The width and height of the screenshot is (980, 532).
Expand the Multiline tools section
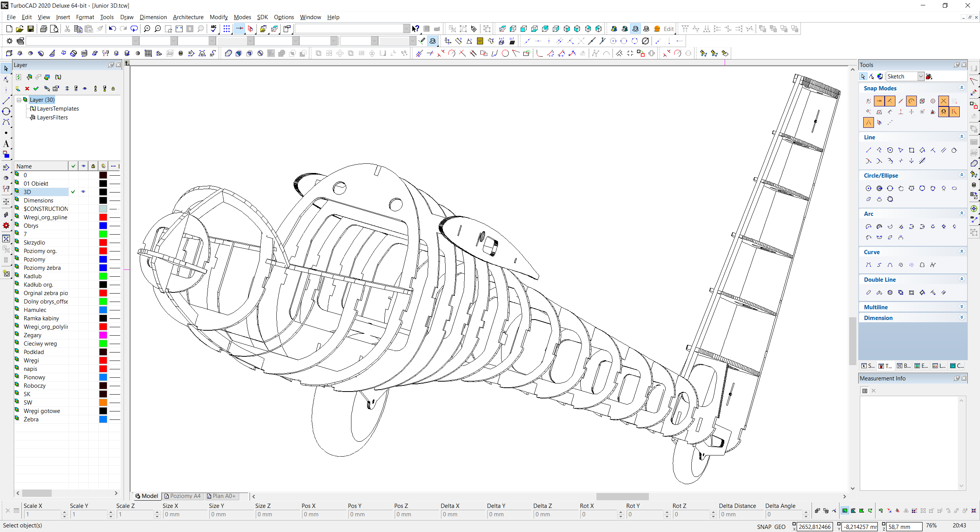(962, 307)
